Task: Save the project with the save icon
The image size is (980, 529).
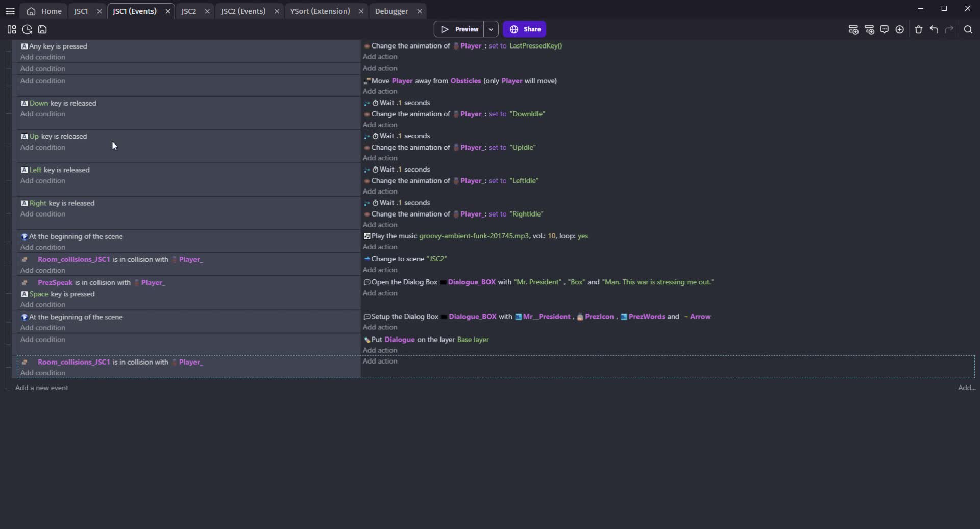Action: point(42,29)
